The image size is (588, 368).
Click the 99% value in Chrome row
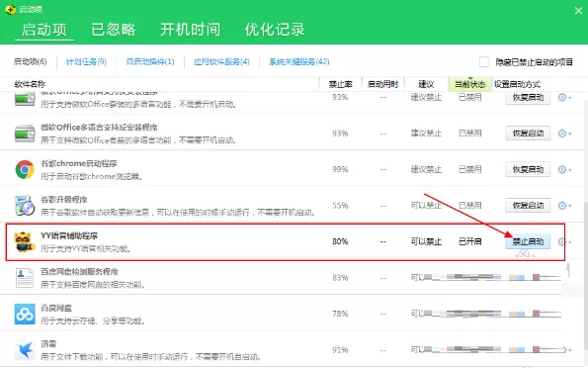point(340,169)
